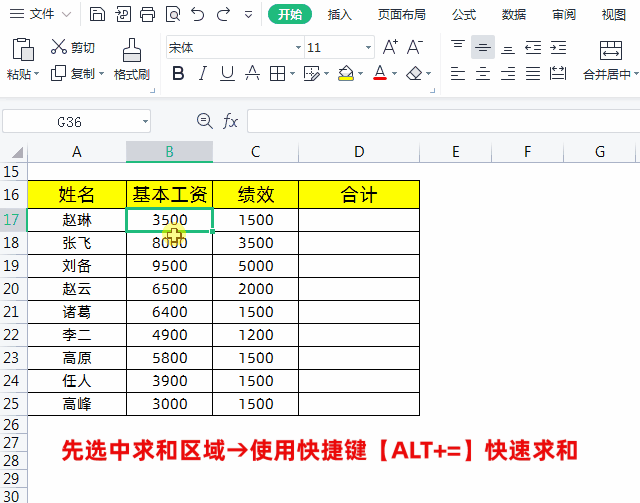Click the zoom magnifier beside fx
640x503 pixels.
204,121
